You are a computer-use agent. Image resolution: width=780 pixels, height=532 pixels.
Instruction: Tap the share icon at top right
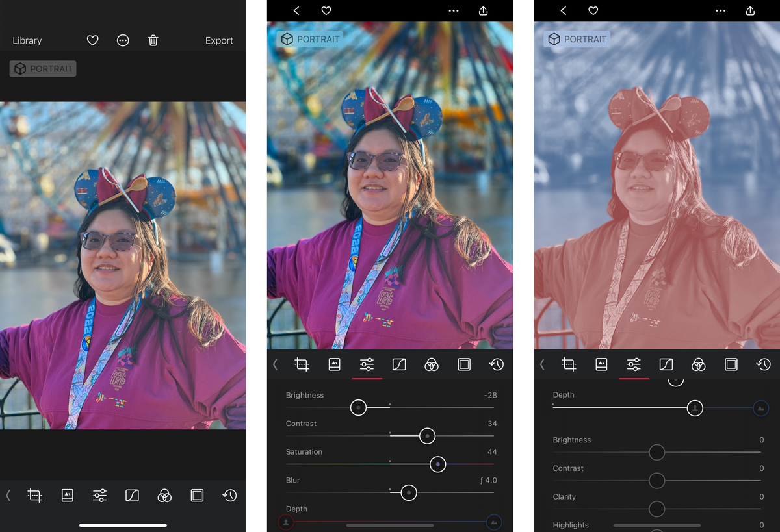point(482,10)
